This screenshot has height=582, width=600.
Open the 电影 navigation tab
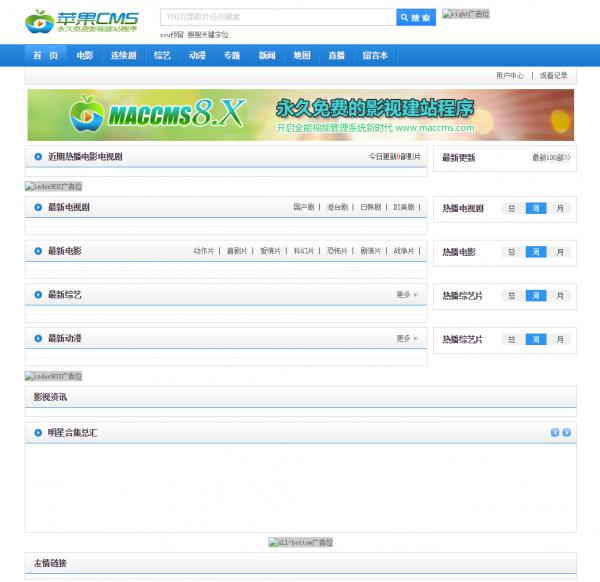[x=84, y=56]
